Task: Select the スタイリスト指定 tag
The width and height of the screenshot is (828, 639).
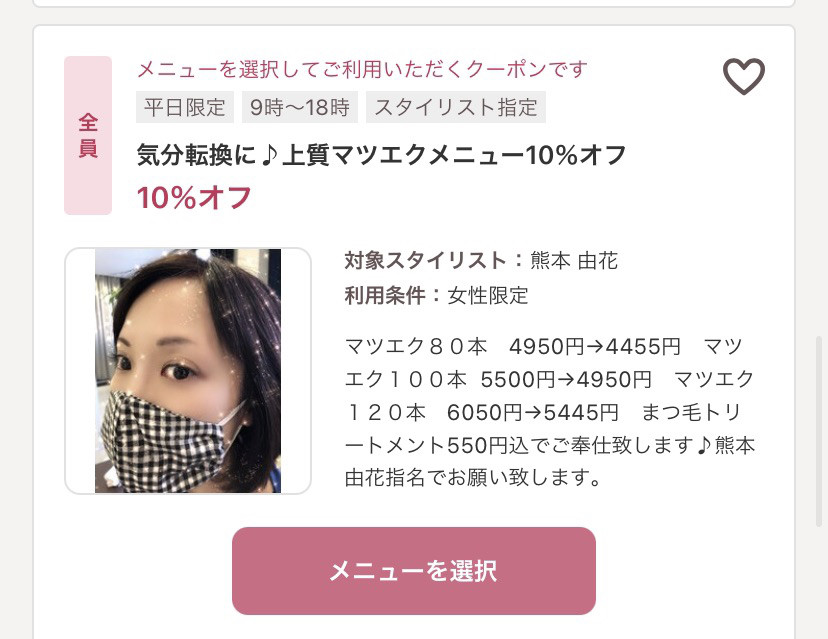Action: [456, 107]
